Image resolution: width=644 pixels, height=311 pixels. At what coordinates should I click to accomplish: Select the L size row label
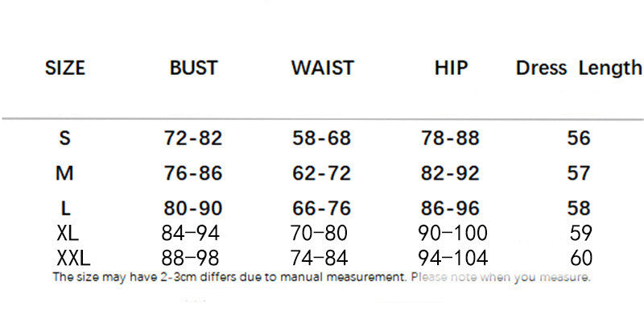pos(66,209)
